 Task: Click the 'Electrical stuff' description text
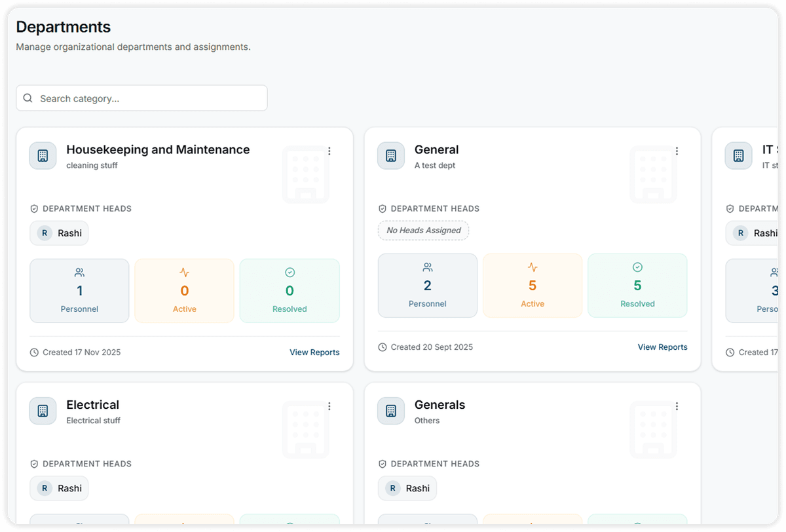click(93, 421)
